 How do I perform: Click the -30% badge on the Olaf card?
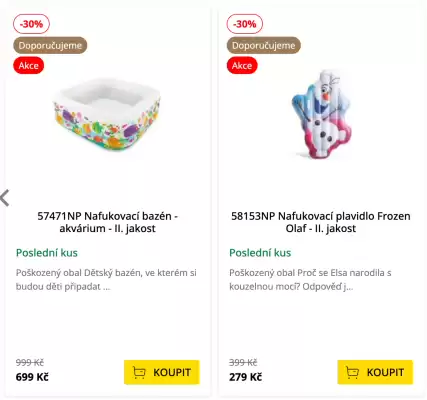[245, 24]
